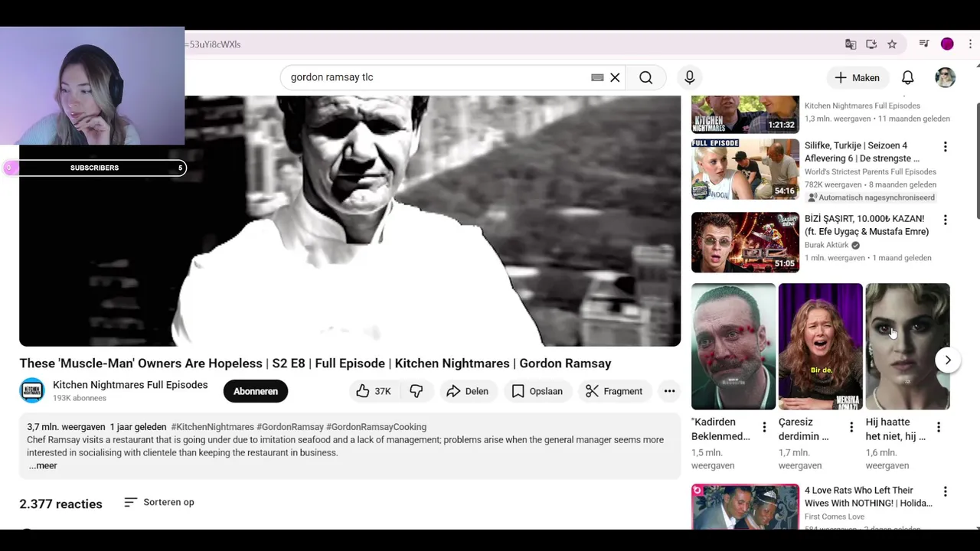Open the BİZİ ŞAŞIRT, 10.000₺ KAZAN! title

click(867, 225)
